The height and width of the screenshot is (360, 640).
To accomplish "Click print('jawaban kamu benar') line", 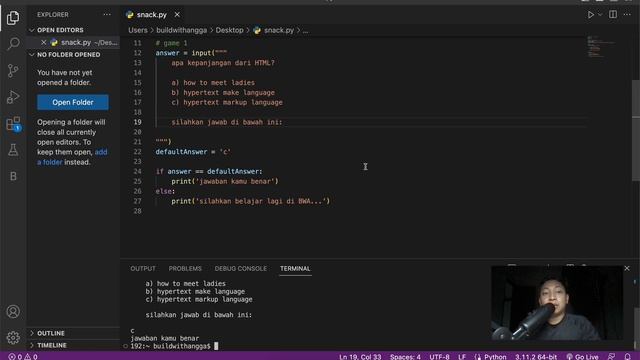I will (x=224, y=181).
